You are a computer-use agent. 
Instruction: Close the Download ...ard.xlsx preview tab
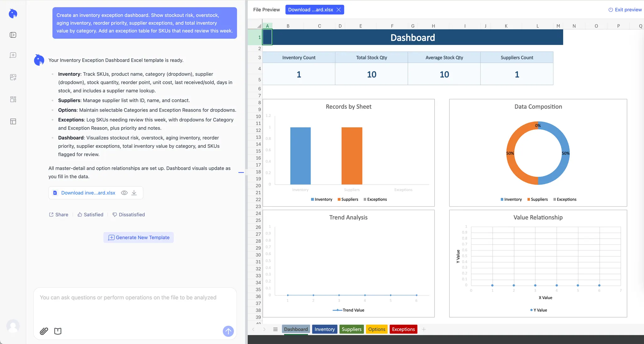click(x=339, y=10)
